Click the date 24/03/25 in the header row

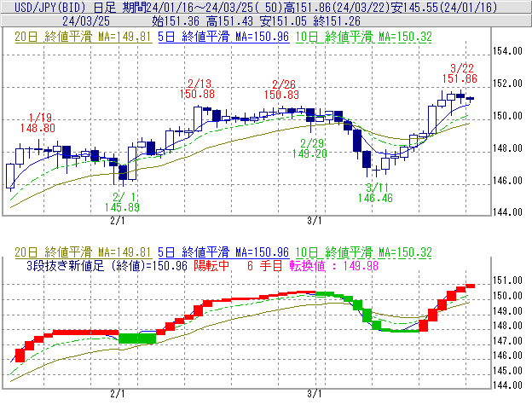pos(86,21)
